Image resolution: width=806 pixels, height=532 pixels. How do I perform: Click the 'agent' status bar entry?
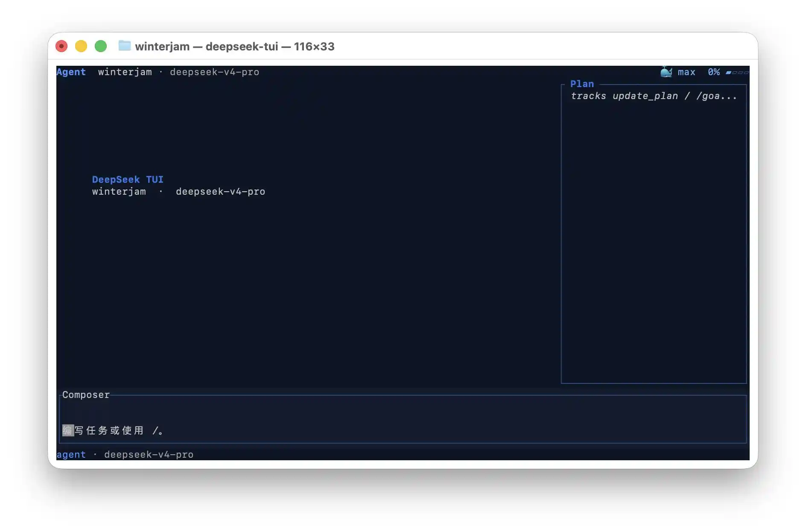[71, 454]
